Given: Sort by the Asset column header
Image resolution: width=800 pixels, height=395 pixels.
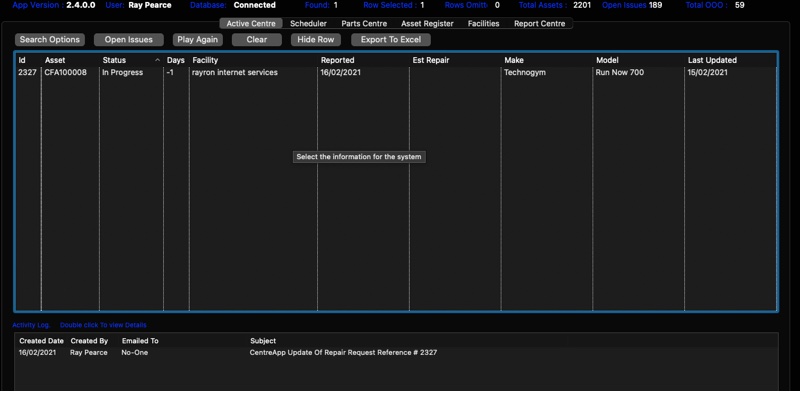Looking at the screenshot, I should [55, 60].
